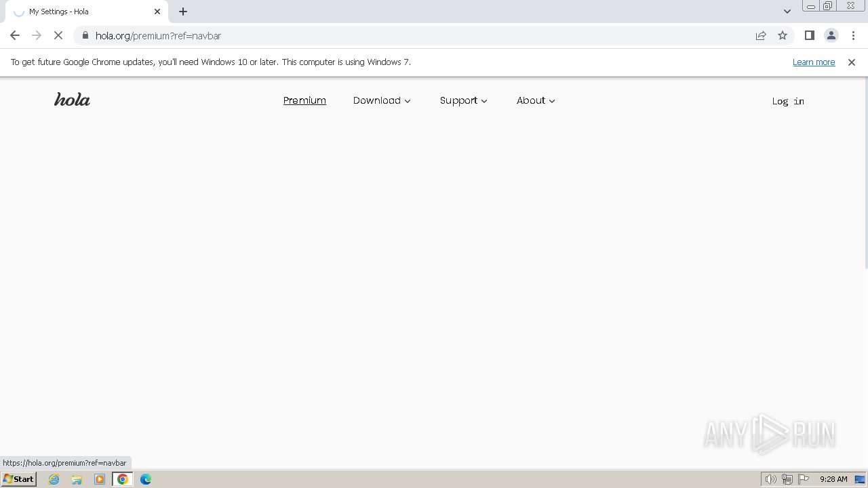Screen dimensions: 868x488
Task: Launch Microsoft Edge from the taskbar
Action: [145, 479]
